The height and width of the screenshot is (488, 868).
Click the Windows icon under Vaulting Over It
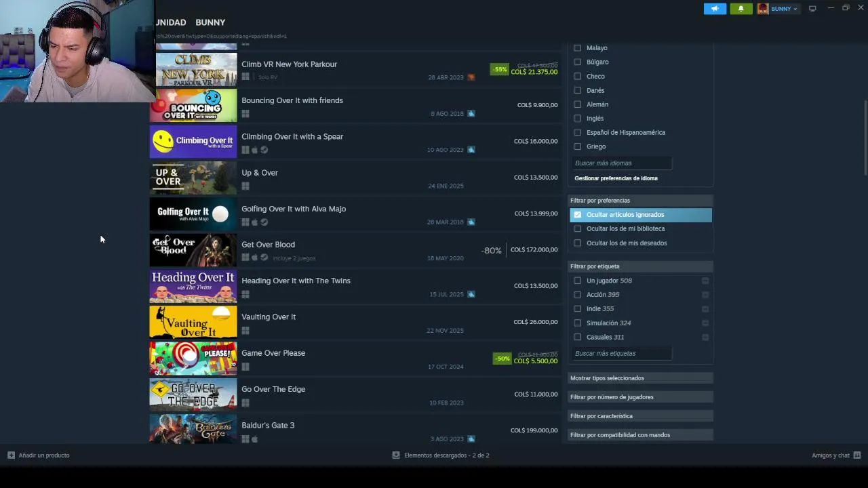pyautogui.click(x=245, y=331)
